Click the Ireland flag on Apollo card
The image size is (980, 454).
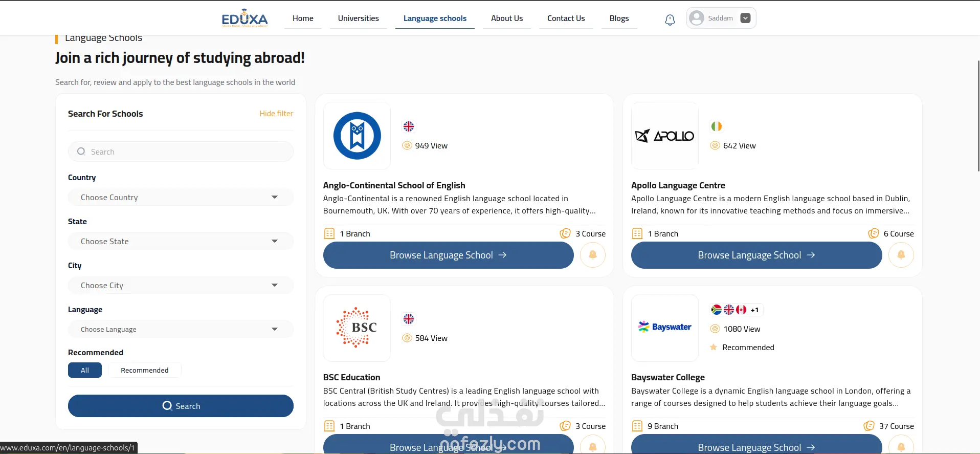point(717,126)
